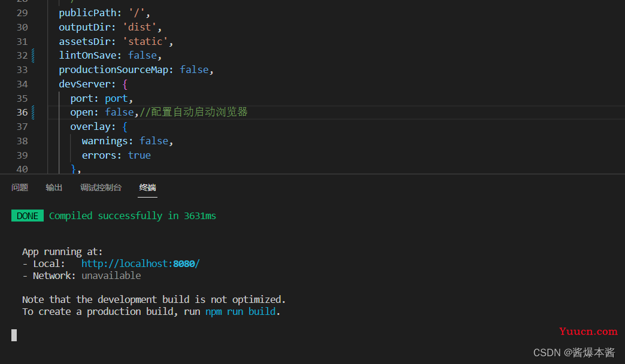This screenshot has height=364, width=625.
Task: Click line number 35 in the gutter
Action: click(22, 98)
